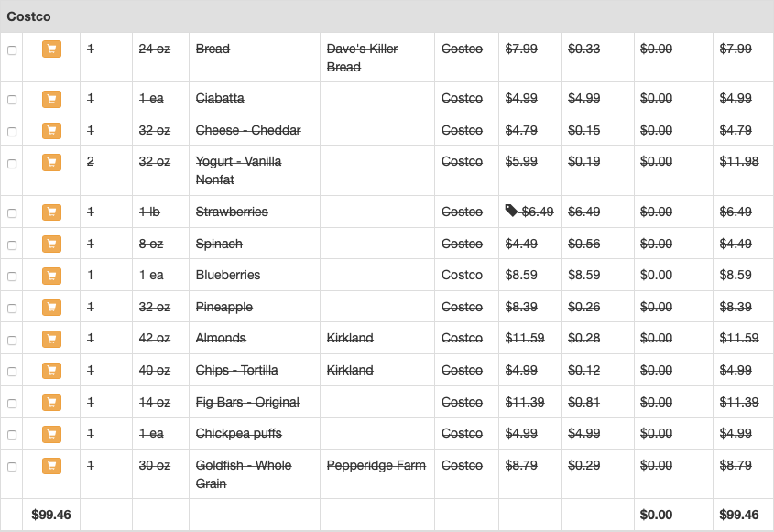Click the Goldfish - Whole Grain item name
This screenshot has height=532, width=774.
tap(243, 474)
